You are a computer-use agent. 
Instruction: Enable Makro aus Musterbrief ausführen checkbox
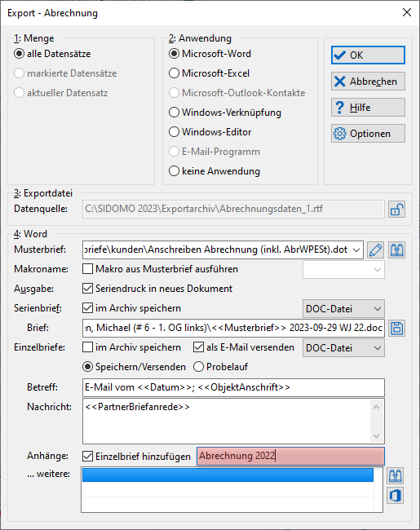point(87,269)
